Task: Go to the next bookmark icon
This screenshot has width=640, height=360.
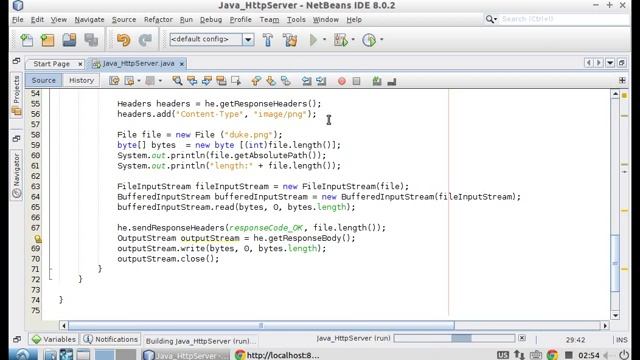Action: (x=271, y=81)
